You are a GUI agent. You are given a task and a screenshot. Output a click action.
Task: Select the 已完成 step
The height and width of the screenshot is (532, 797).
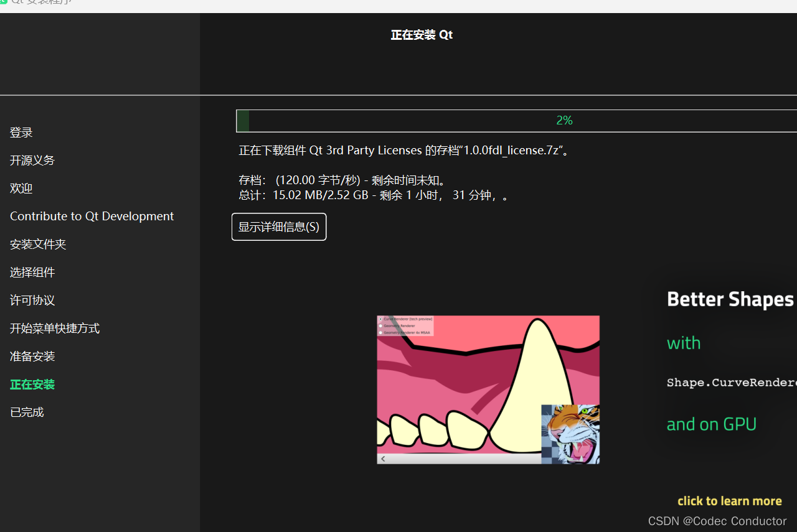click(x=27, y=412)
